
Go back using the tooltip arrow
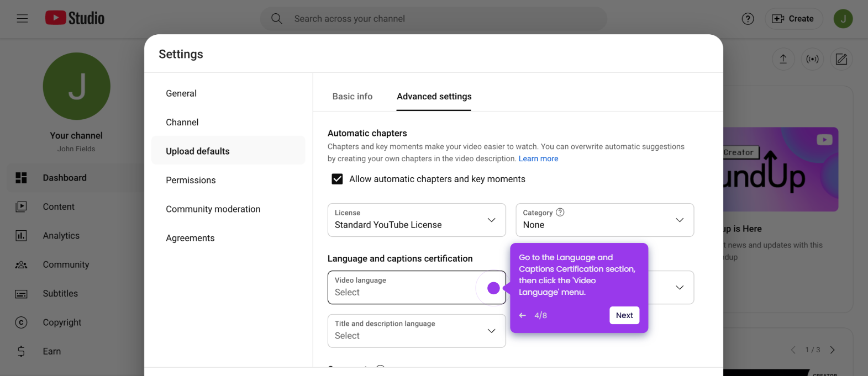coord(523,315)
